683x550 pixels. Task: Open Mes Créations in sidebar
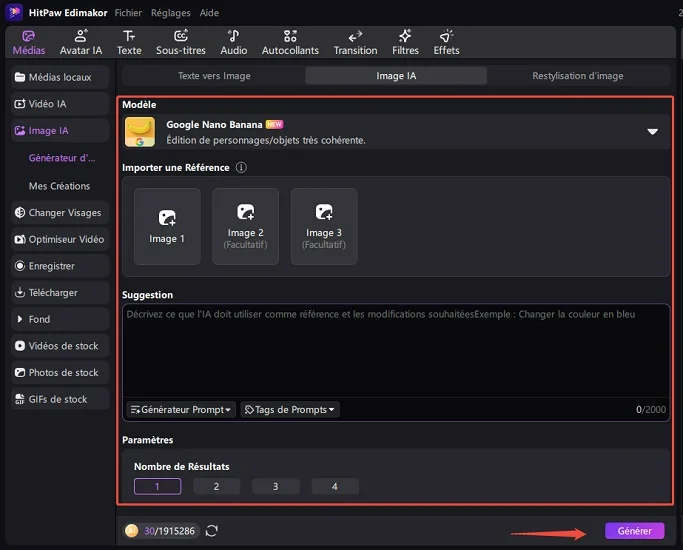59,186
